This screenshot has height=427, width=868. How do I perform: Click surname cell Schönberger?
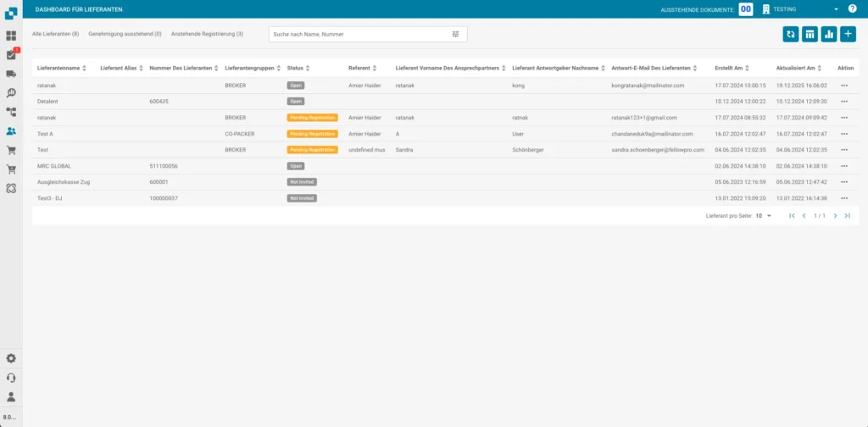click(x=527, y=150)
